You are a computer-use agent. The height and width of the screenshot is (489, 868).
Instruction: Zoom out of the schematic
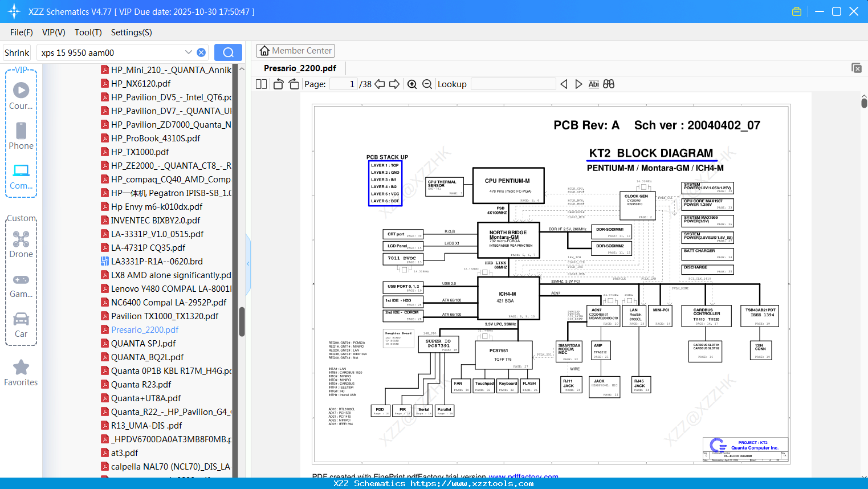click(427, 84)
